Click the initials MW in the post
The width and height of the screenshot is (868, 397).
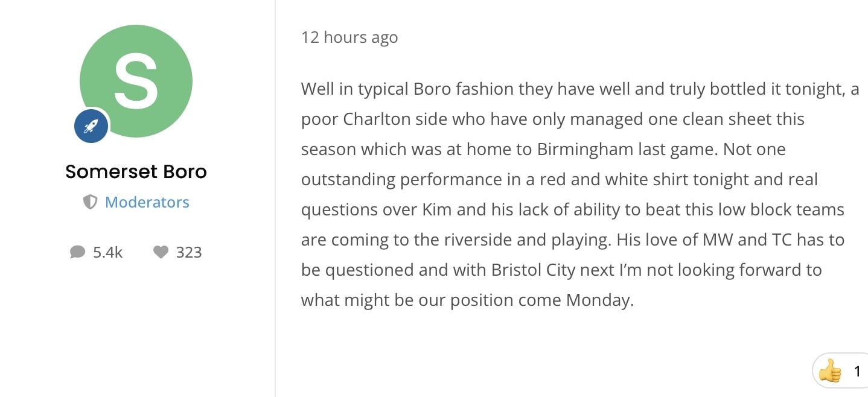pyautogui.click(x=718, y=240)
